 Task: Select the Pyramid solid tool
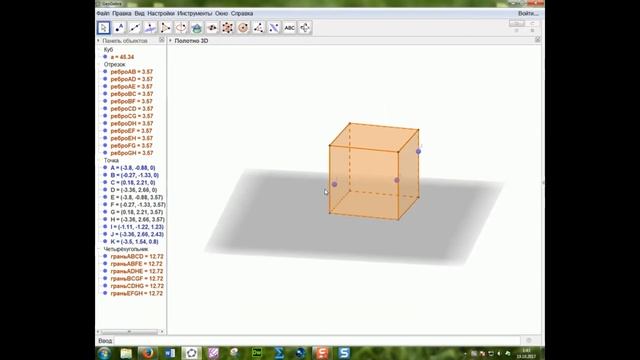[x=227, y=28]
